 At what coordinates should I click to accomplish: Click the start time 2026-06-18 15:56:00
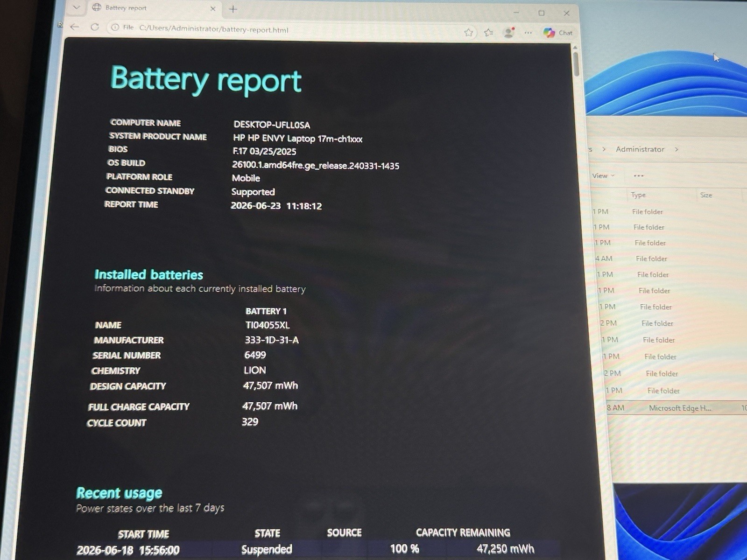click(128, 551)
